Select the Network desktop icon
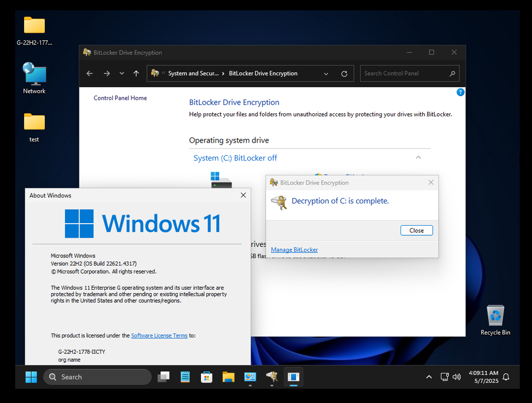Image resolution: width=532 pixels, height=403 pixels. [x=34, y=78]
